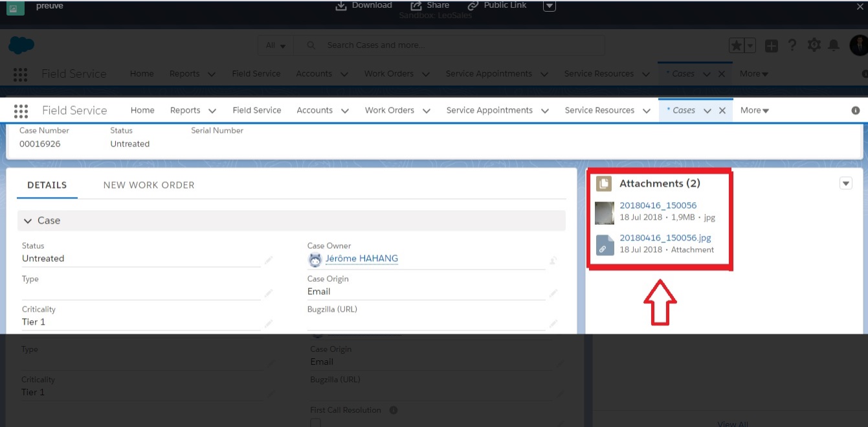Collapse the Case section chevron
The image size is (868, 427).
pyautogui.click(x=28, y=221)
